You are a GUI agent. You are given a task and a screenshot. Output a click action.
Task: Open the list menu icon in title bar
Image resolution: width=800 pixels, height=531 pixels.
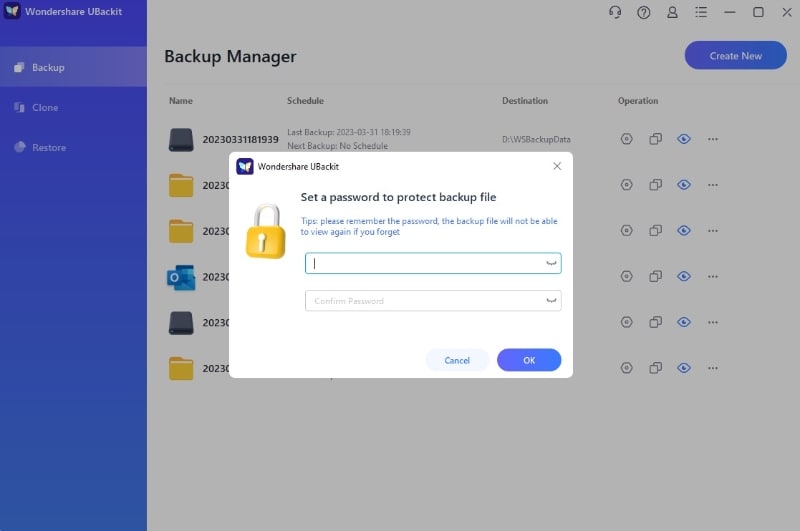point(701,12)
